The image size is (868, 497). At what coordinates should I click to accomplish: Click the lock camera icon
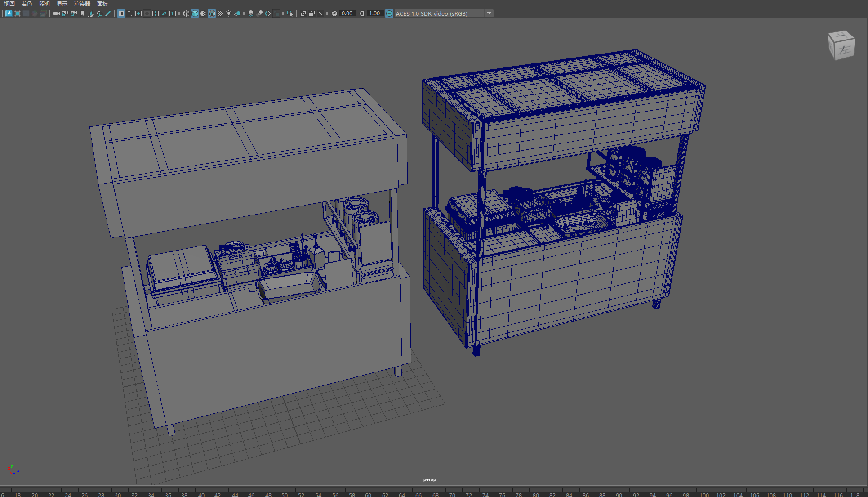click(65, 13)
